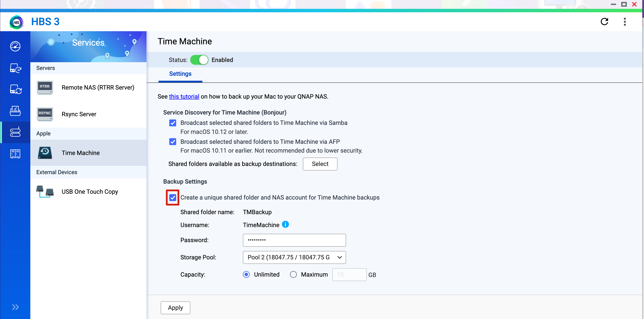644x319 pixels.
Task: Uncheck broadcast via AFP checkbox
Action: pyautogui.click(x=173, y=142)
